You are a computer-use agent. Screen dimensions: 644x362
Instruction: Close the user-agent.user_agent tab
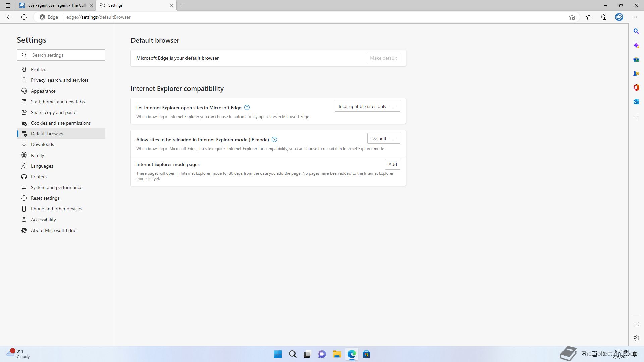(x=91, y=5)
